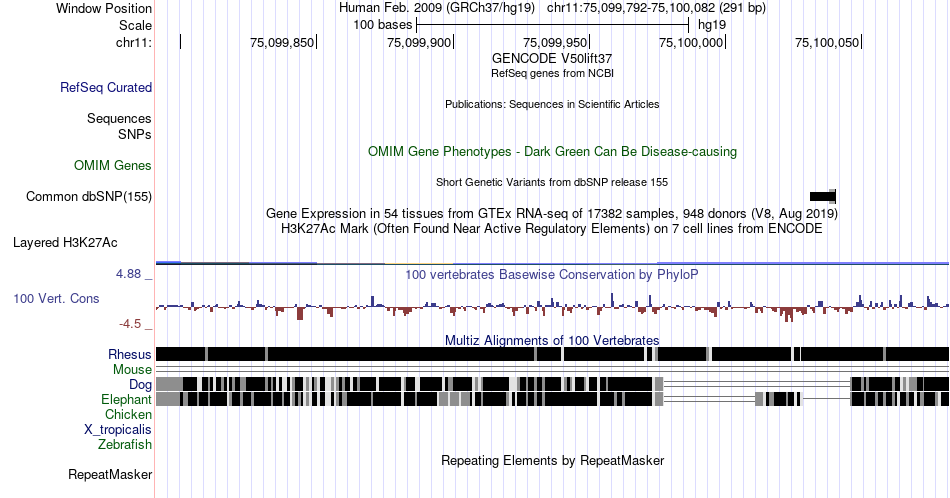The width and height of the screenshot is (950, 498).
Task: Click the H3K27Ac Mark ENCODE track title
Action: tap(552, 228)
